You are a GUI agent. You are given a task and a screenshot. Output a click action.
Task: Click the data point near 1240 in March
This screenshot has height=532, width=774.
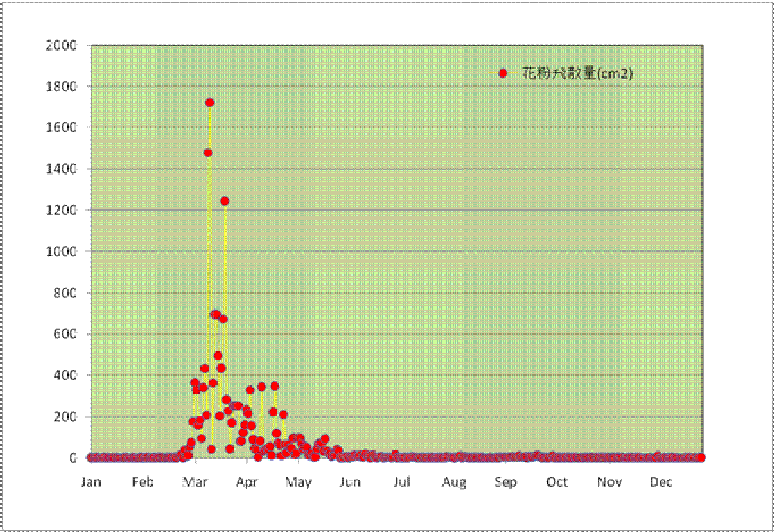[224, 201]
